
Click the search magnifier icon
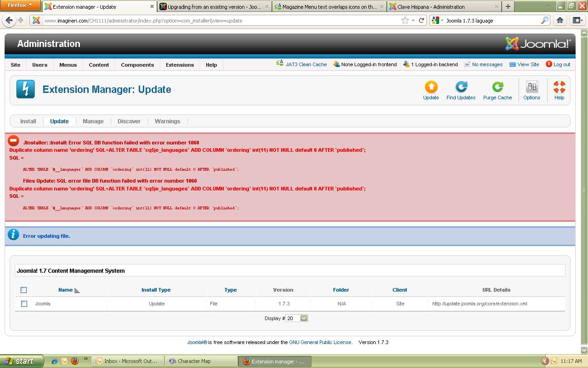[x=545, y=20]
